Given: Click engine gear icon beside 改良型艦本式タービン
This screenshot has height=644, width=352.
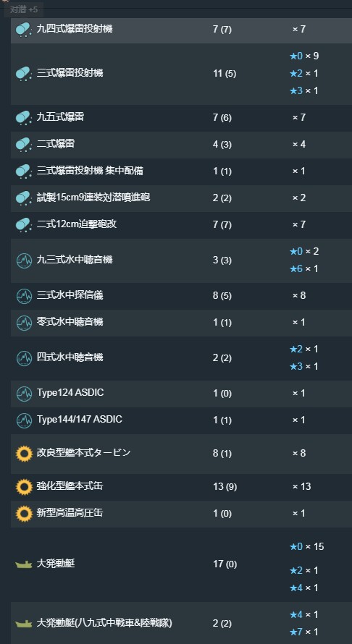Looking at the screenshot, I should click(24, 454).
